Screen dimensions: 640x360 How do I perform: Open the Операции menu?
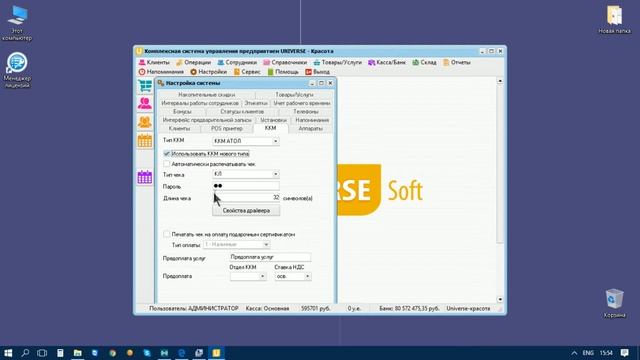tap(193, 62)
